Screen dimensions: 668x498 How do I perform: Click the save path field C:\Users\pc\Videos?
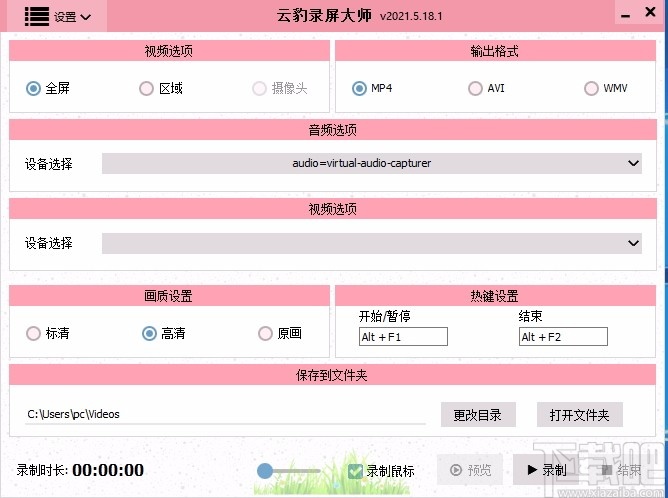pyautogui.click(x=225, y=414)
